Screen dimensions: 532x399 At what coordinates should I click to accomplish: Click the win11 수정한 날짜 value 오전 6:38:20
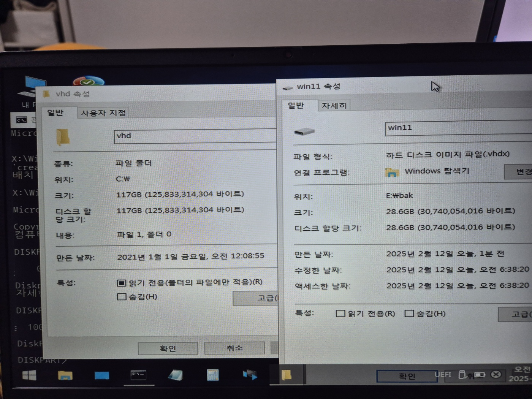pyautogui.click(x=458, y=270)
